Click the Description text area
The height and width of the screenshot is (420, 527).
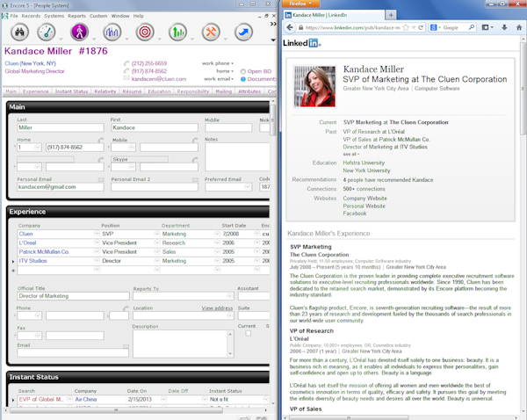click(x=181, y=344)
